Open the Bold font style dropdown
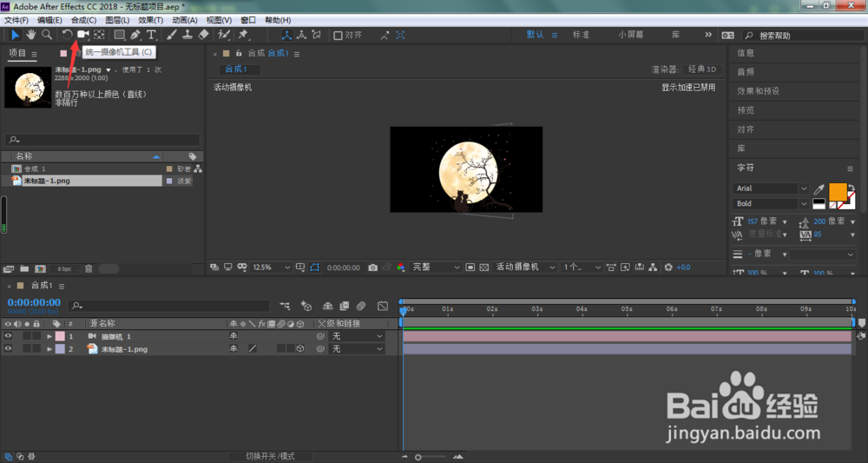Screen dimensions: 868x463 tap(771, 204)
